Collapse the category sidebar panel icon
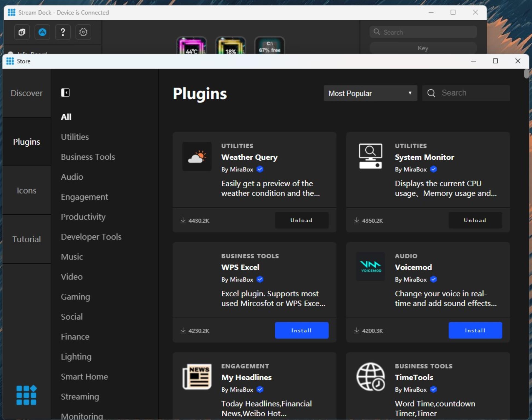Screen dimensions: 532x420 click(65, 93)
